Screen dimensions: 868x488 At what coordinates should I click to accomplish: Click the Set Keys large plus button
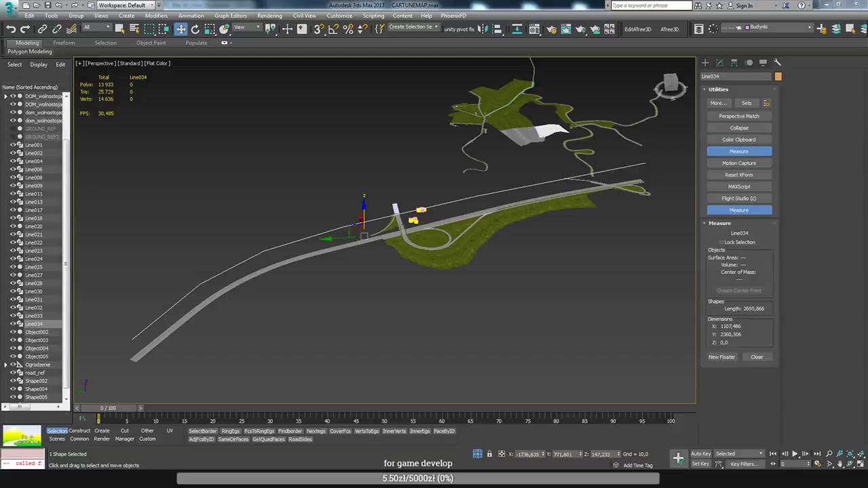[x=678, y=458]
